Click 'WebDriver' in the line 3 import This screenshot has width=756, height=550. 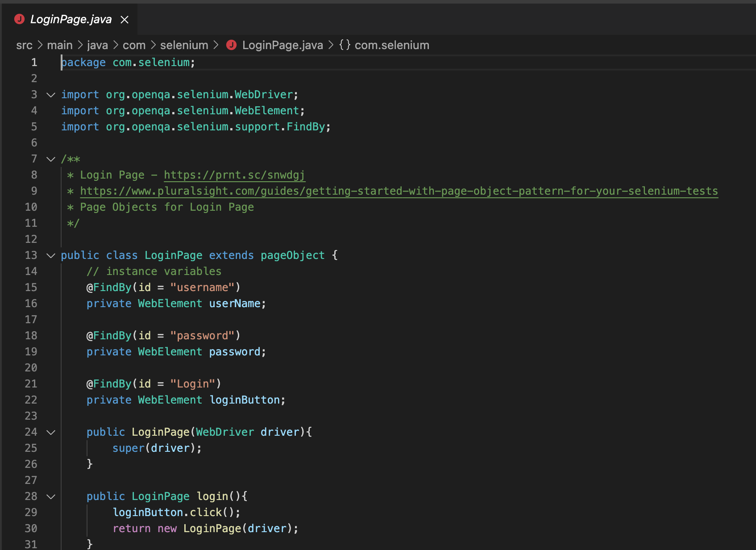(x=263, y=95)
